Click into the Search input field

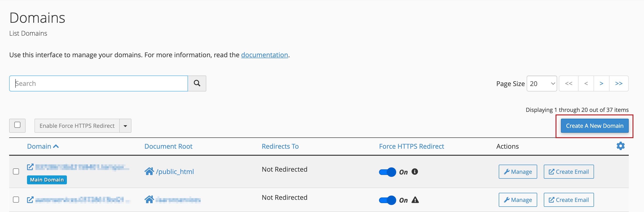(99, 84)
